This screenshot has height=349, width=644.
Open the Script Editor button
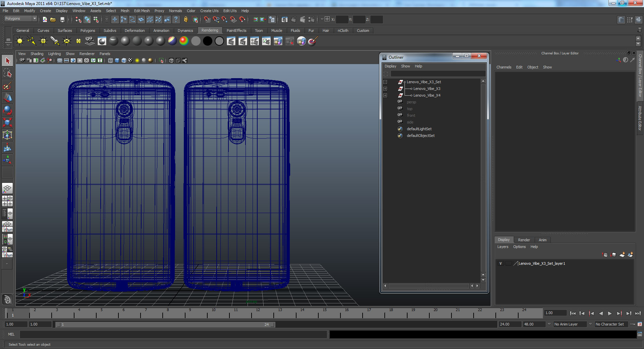click(640, 334)
